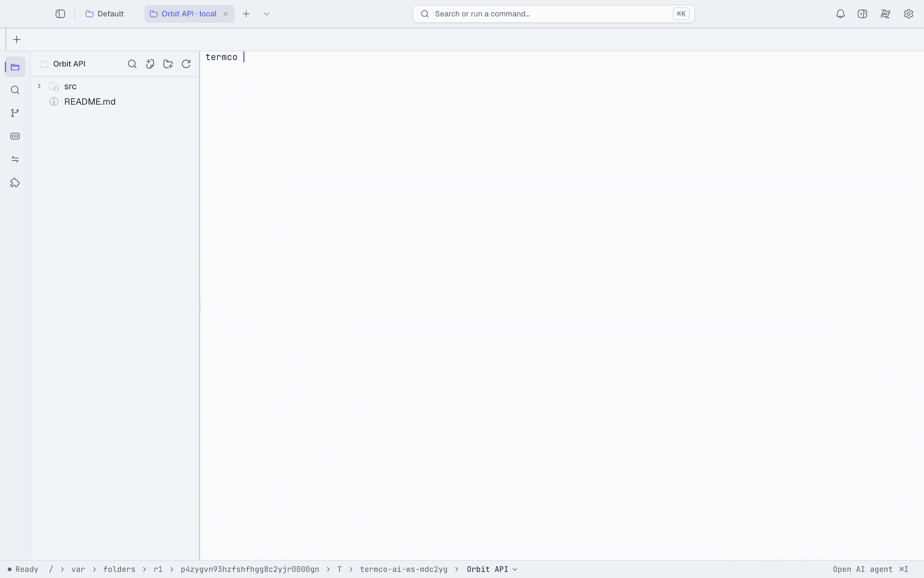Navigate to T in breadcrumb
The image size is (924, 578).
pyautogui.click(x=339, y=569)
